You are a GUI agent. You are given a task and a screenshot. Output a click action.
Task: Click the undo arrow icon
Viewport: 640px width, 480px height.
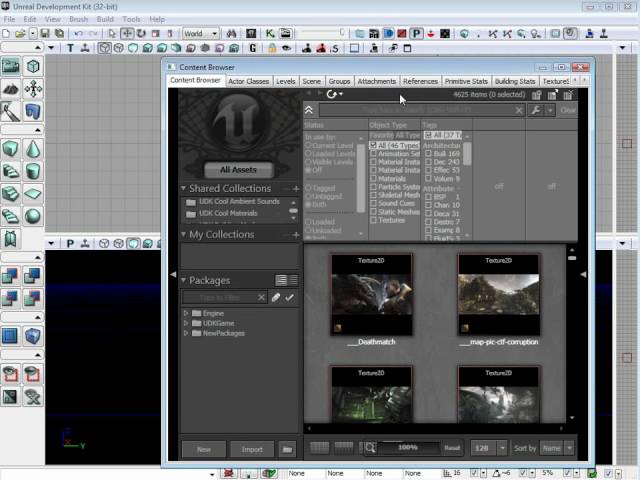pyautogui.click(x=79, y=33)
